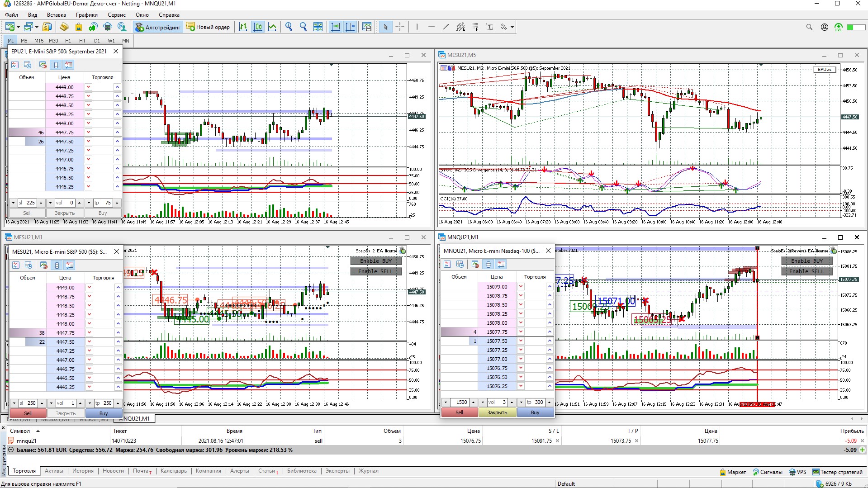Click the Новый ордер toolbar button
The height and width of the screenshot is (488, 868).
[x=208, y=27]
